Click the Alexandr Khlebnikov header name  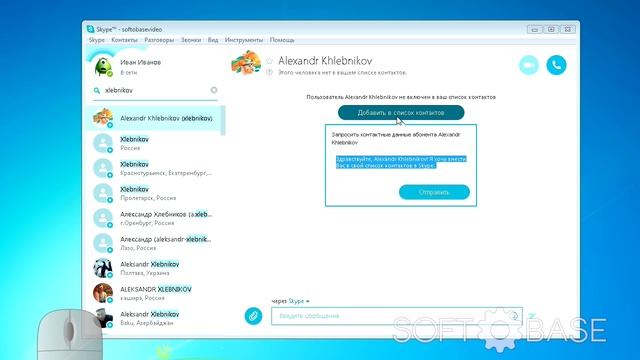[325, 61]
